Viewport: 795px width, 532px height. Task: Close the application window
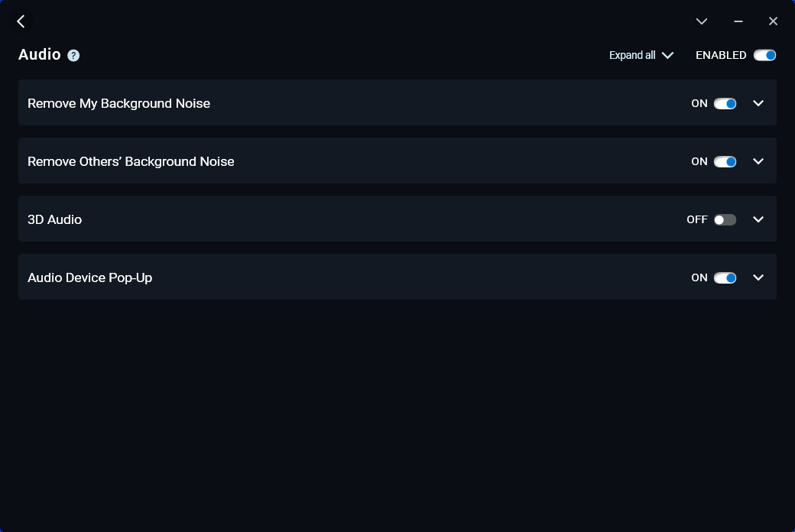pos(773,21)
